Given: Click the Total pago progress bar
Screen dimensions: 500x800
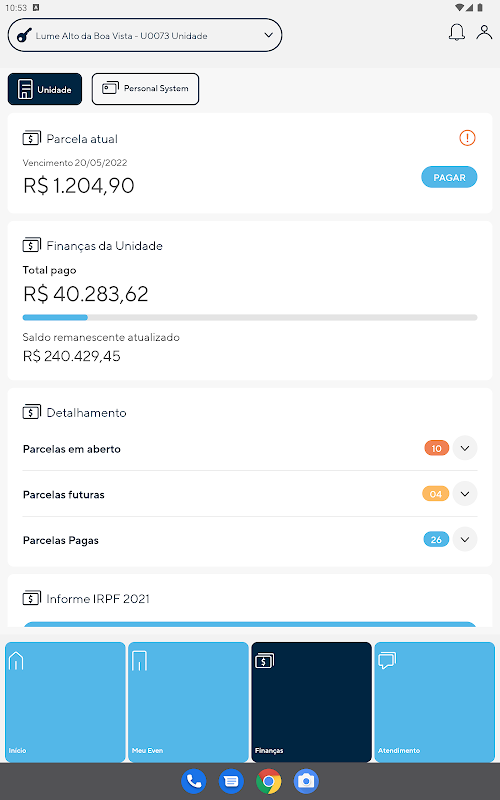Looking at the screenshot, I should (x=250, y=317).
